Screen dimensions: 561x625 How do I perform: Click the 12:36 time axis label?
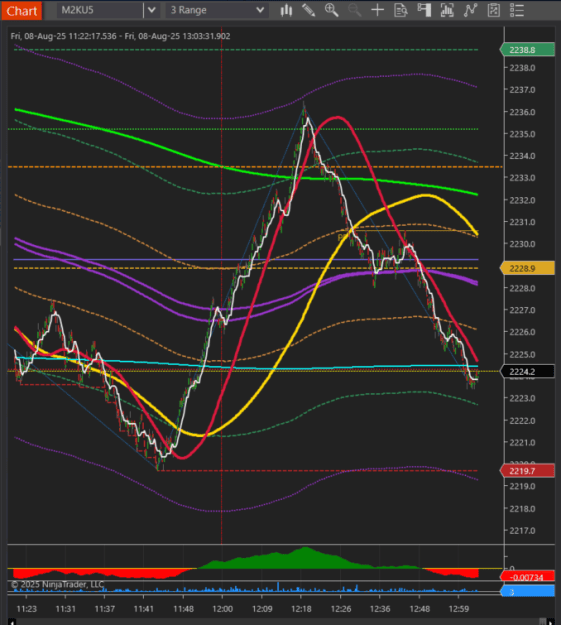pyautogui.click(x=380, y=609)
